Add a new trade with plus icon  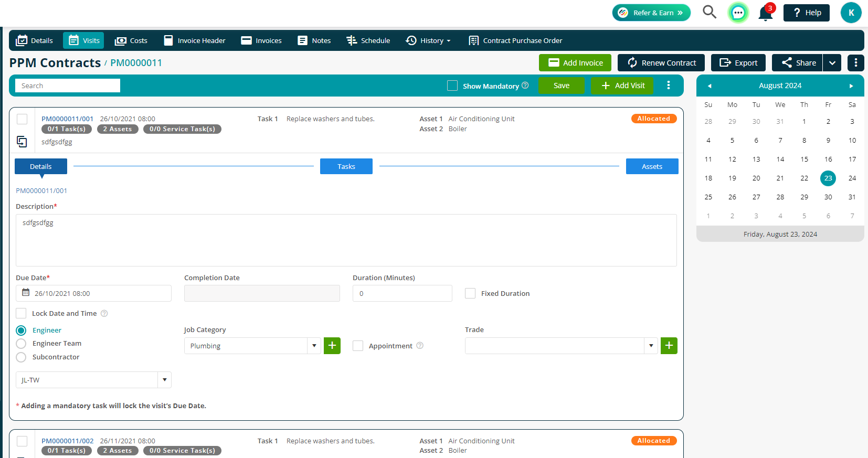tap(669, 346)
